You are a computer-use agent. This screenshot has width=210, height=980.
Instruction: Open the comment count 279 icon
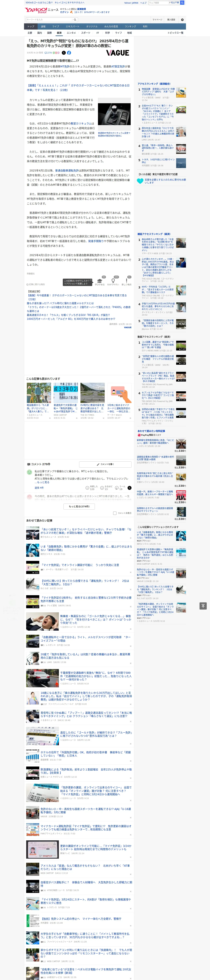click(48, 53)
